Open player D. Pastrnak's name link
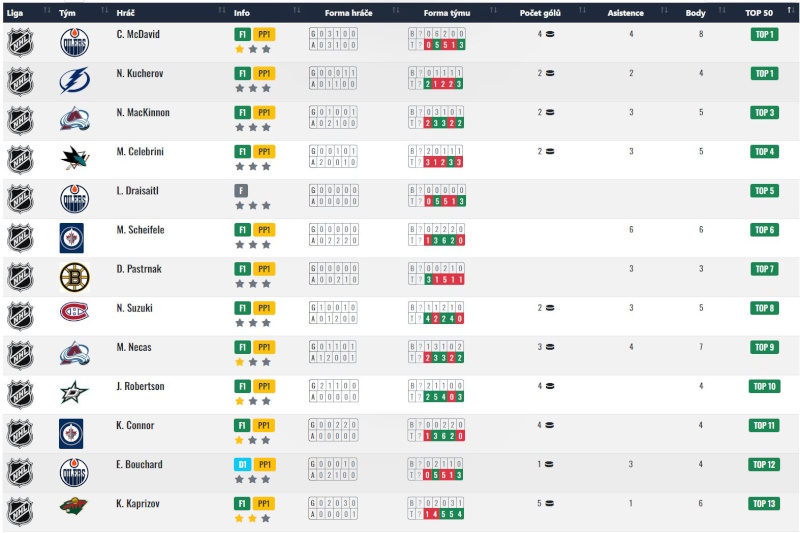Image resolution: width=800 pixels, height=533 pixels. coord(139,269)
